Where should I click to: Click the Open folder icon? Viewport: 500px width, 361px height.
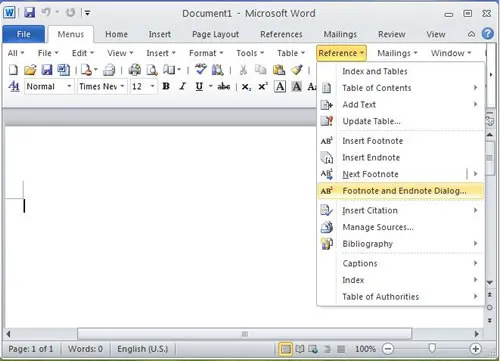(x=30, y=70)
